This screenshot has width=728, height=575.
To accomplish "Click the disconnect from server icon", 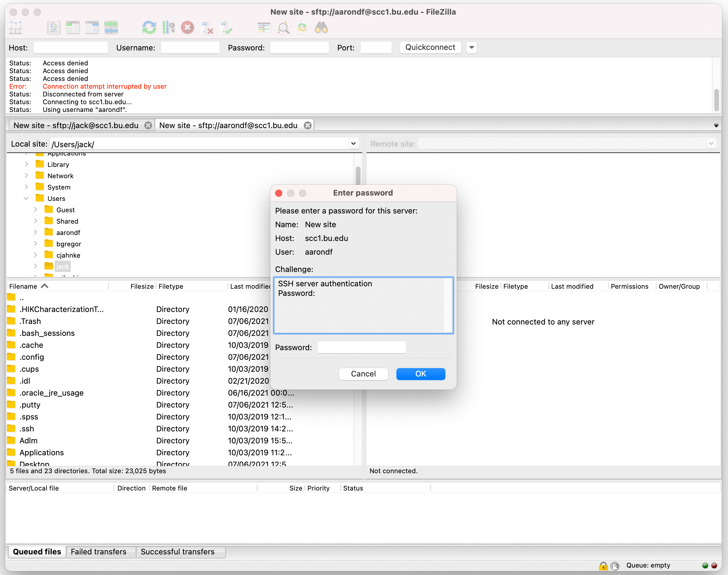I will 206,27.
